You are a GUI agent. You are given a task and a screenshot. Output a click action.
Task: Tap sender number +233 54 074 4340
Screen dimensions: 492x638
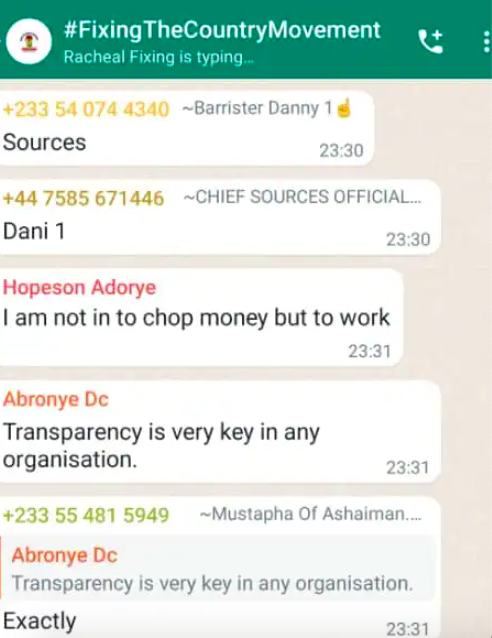[x=86, y=109]
